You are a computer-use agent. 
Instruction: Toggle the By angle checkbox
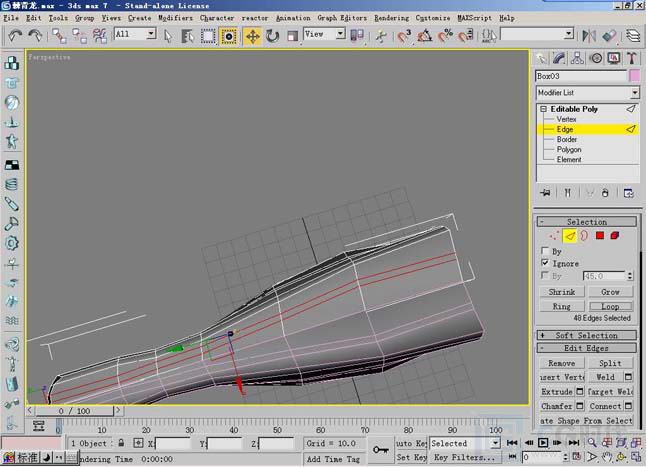(545, 275)
